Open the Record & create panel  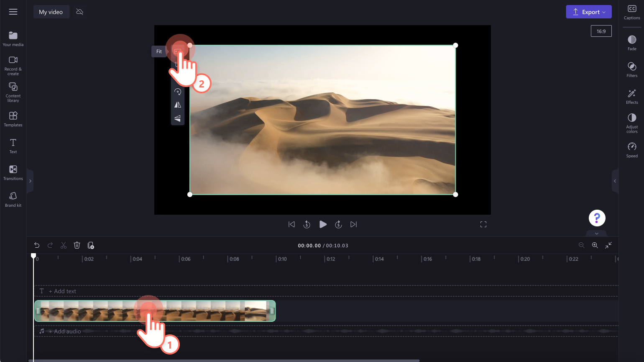point(13,66)
